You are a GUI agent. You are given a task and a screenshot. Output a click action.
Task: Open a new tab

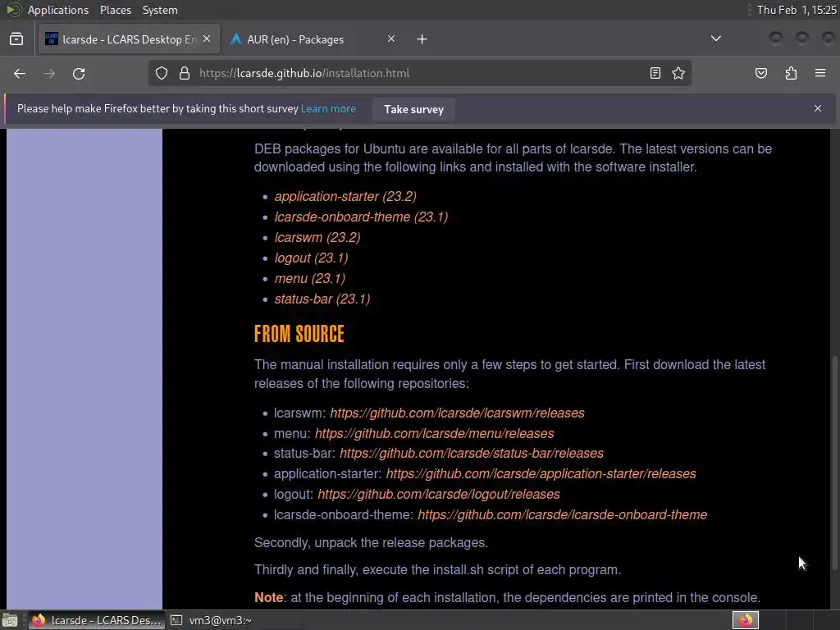click(422, 39)
